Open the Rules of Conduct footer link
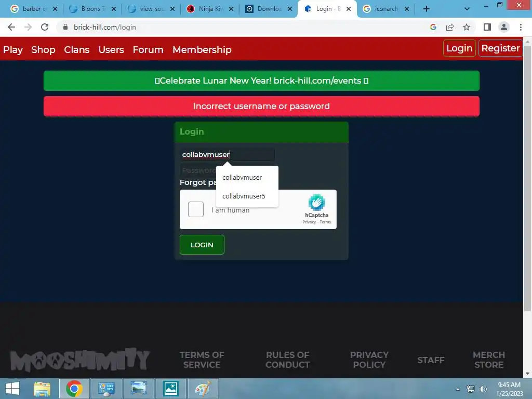Viewport: 532px width, 399px height. coord(287,360)
